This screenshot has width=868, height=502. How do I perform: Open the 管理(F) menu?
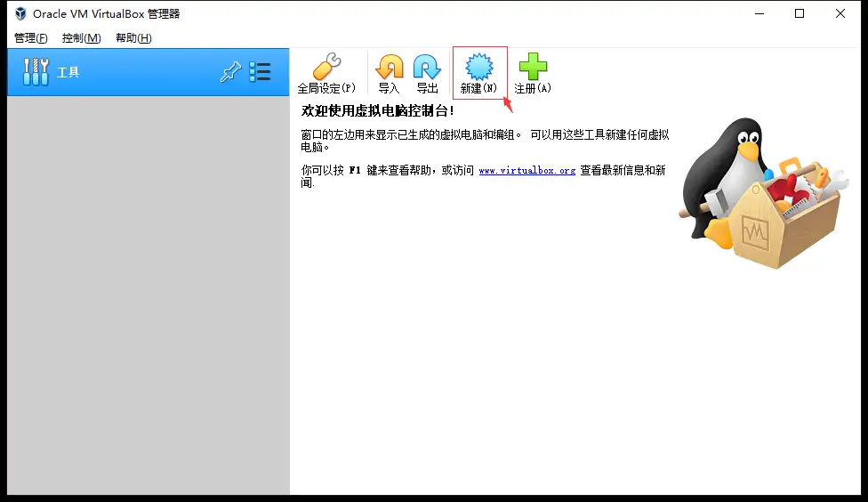pos(31,38)
